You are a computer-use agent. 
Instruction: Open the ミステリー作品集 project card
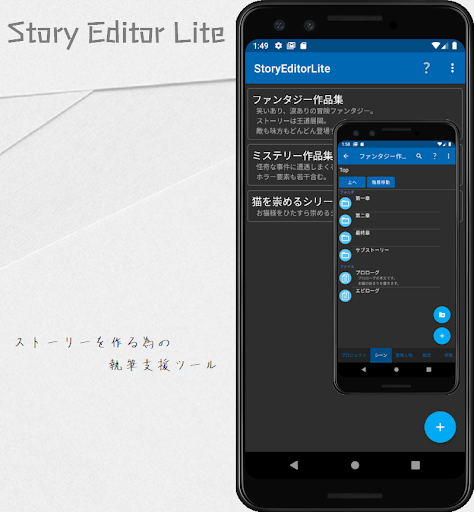click(x=355, y=165)
